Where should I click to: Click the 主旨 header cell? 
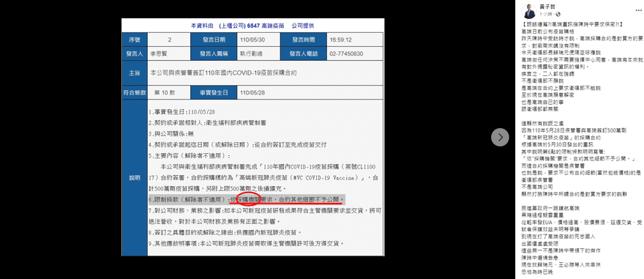pos(135,72)
